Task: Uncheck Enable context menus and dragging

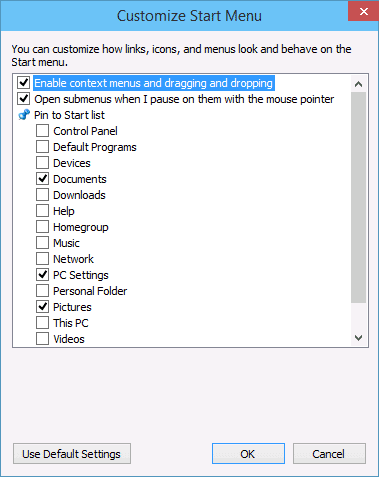Action: (x=24, y=83)
